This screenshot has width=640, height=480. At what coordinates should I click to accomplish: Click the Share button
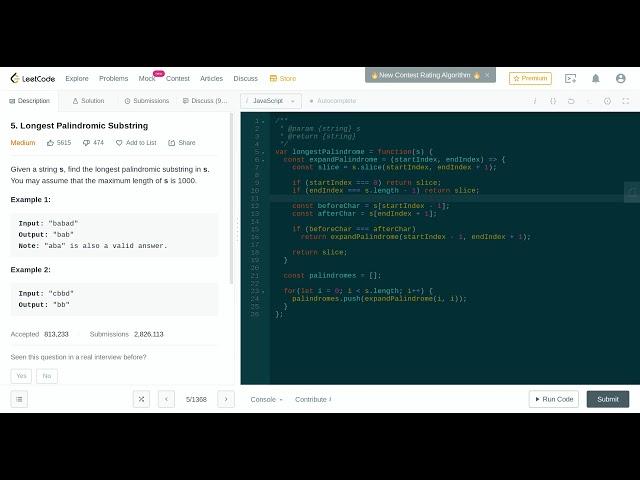tap(182, 142)
